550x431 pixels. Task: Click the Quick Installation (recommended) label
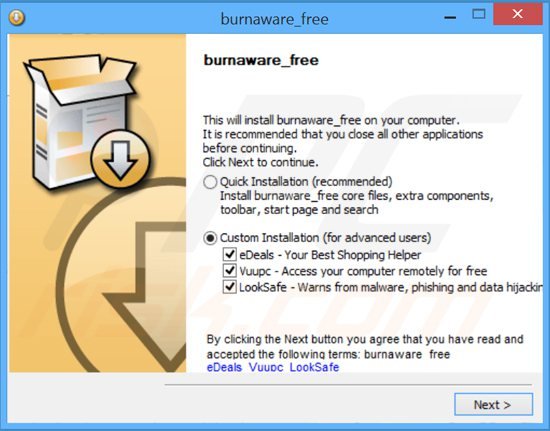point(306,182)
